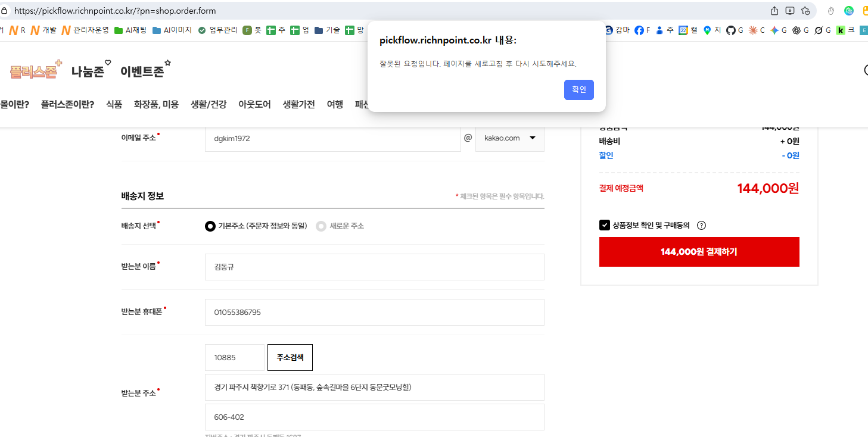Open the '봇' bookmark
This screenshot has width=868, height=437.
pos(253,30)
